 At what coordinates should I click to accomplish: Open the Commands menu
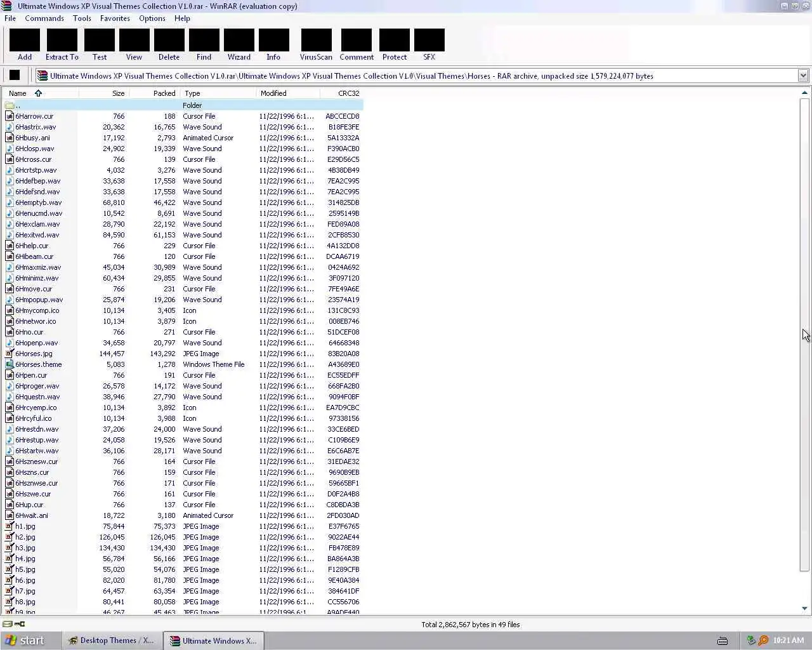44,18
